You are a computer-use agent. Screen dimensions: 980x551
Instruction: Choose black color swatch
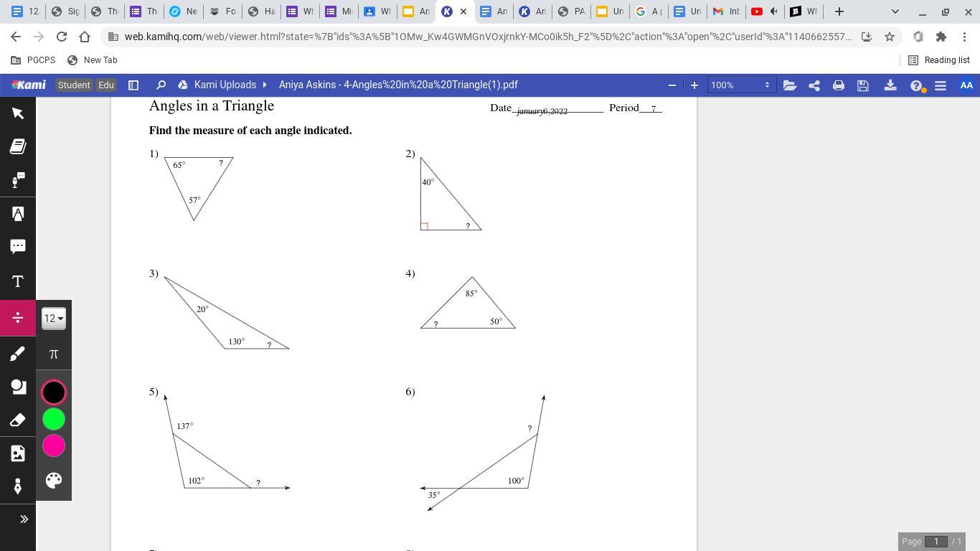click(x=54, y=392)
